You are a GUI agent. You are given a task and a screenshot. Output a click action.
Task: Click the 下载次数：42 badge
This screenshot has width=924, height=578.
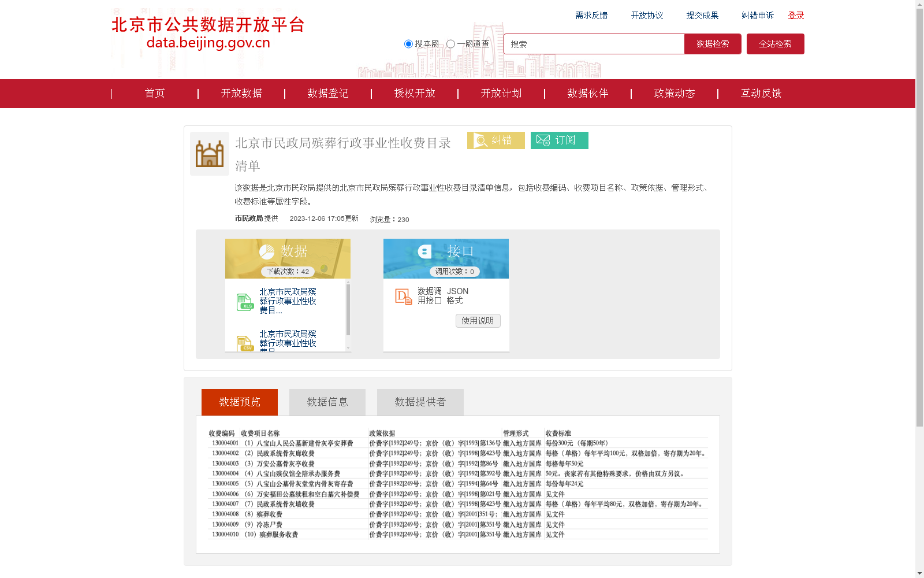pos(288,272)
